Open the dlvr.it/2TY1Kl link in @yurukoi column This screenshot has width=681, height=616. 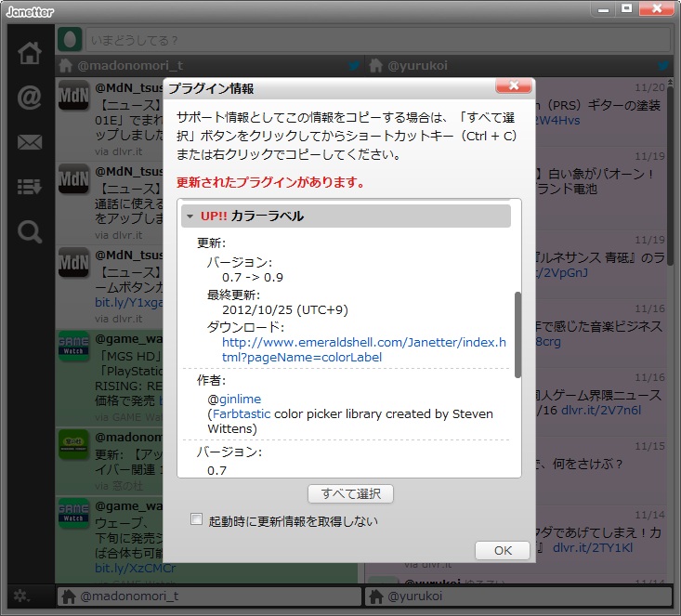tap(593, 547)
